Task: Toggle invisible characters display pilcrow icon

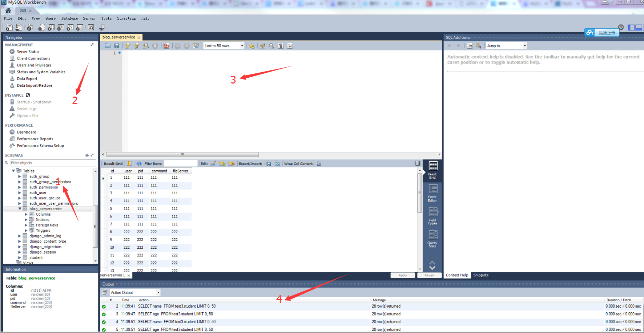Action: (281, 46)
